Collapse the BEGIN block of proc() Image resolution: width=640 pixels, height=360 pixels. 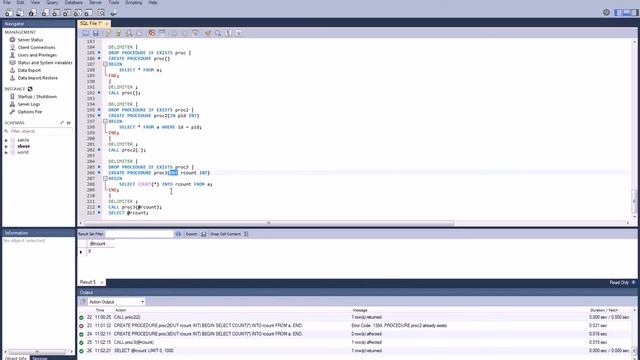[x=105, y=64]
